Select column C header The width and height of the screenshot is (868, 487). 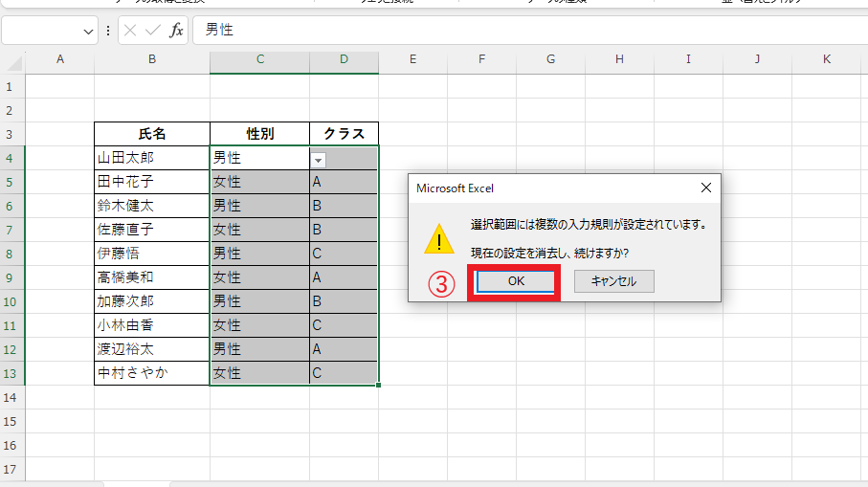[x=260, y=59]
